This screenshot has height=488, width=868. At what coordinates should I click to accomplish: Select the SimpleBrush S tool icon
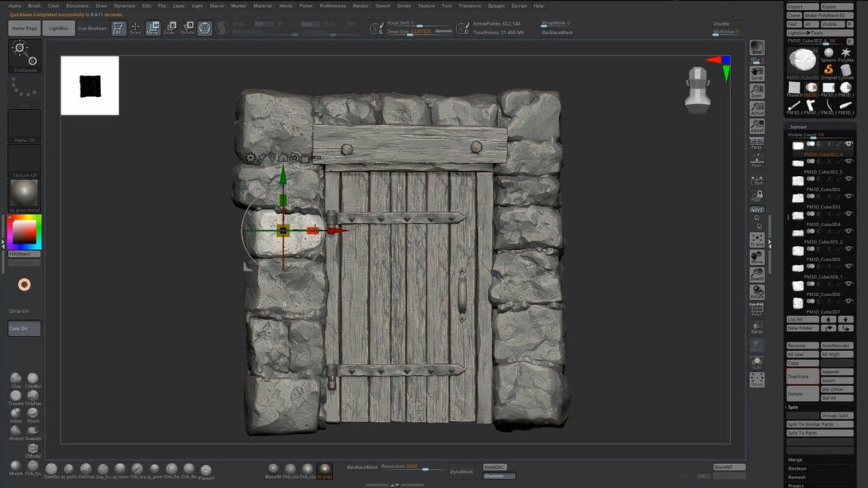pyautogui.click(x=829, y=71)
